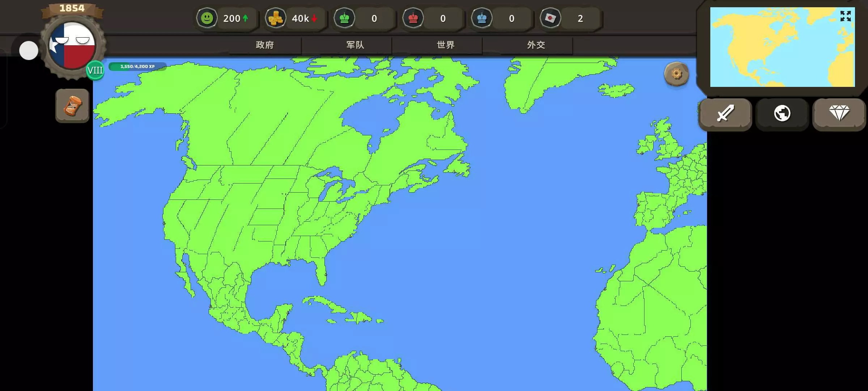Click the green smiley happiness icon
Viewport: 868px width, 391px height.
tap(207, 18)
